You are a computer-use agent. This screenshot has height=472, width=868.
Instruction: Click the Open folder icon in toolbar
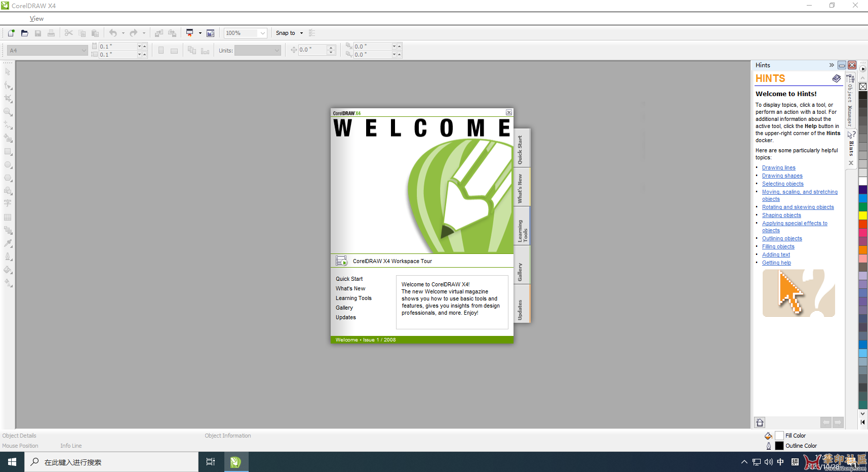pyautogui.click(x=24, y=33)
